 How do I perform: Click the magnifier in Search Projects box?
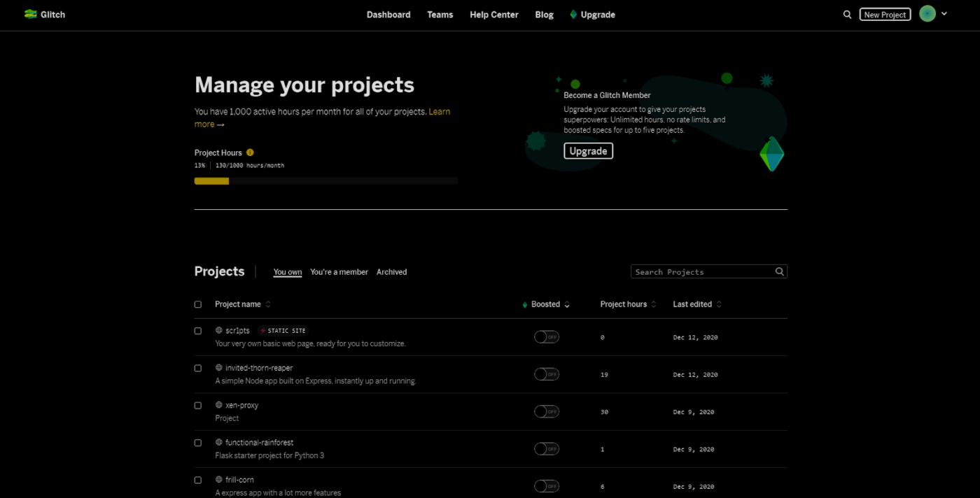[x=779, y=271]
